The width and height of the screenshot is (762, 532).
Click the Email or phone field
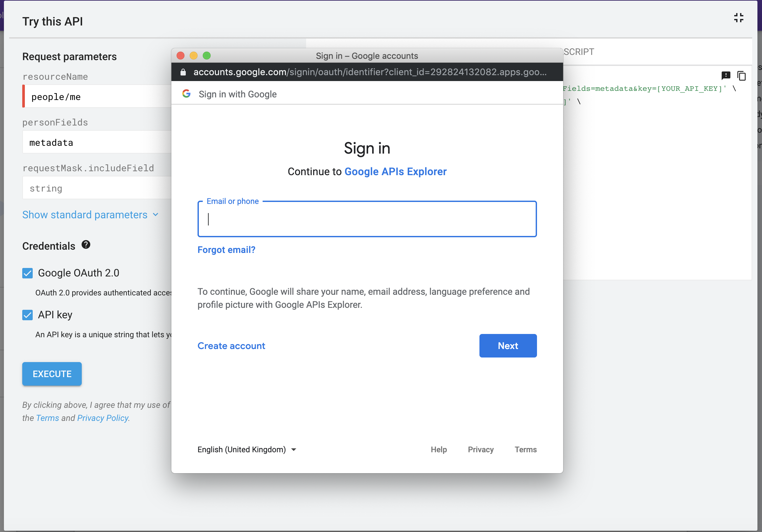367,219
